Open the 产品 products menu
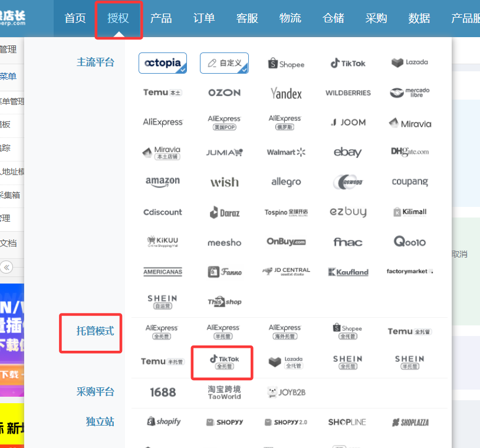 pyautogui.click(x=161, y=18)
